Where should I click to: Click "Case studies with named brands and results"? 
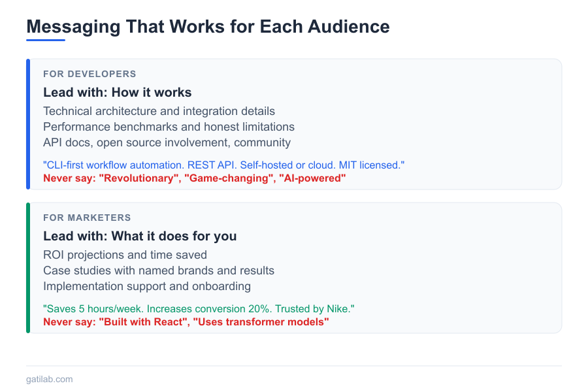(x=159, y=270)
